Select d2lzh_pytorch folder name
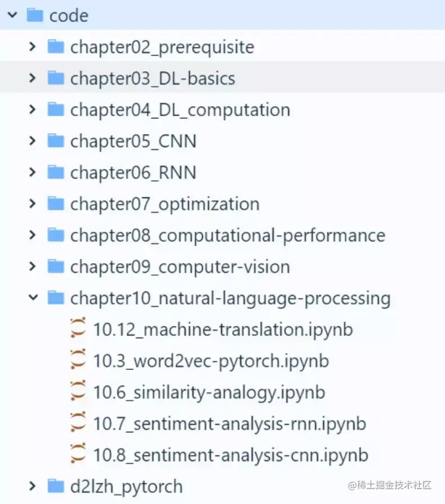 click(x=127, y=487)
